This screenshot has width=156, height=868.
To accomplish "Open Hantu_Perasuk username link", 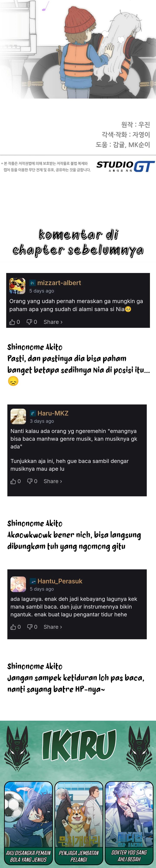I will pyautogui.click(x=60, y=581).
